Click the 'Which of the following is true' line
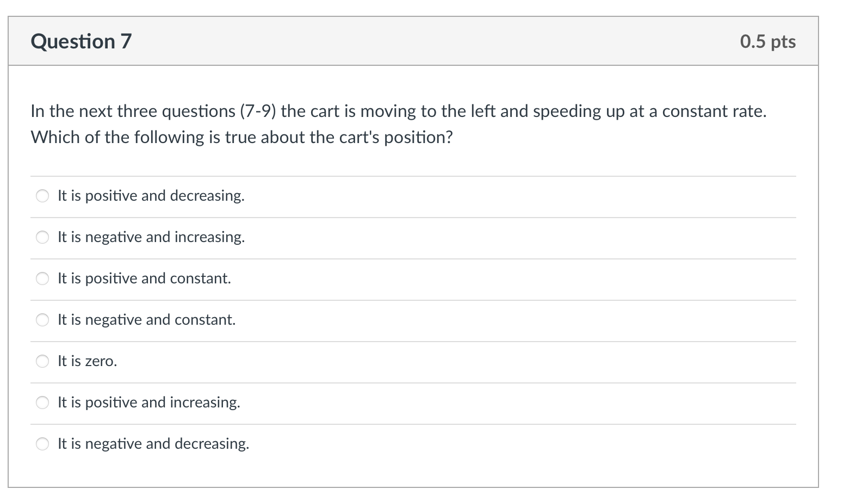Screen dimensions: 868x495 point(241,137)
